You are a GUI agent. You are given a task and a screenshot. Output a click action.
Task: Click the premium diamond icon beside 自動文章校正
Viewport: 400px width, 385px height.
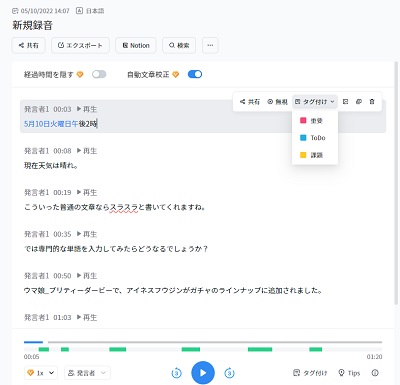click(x=176, y=74)
